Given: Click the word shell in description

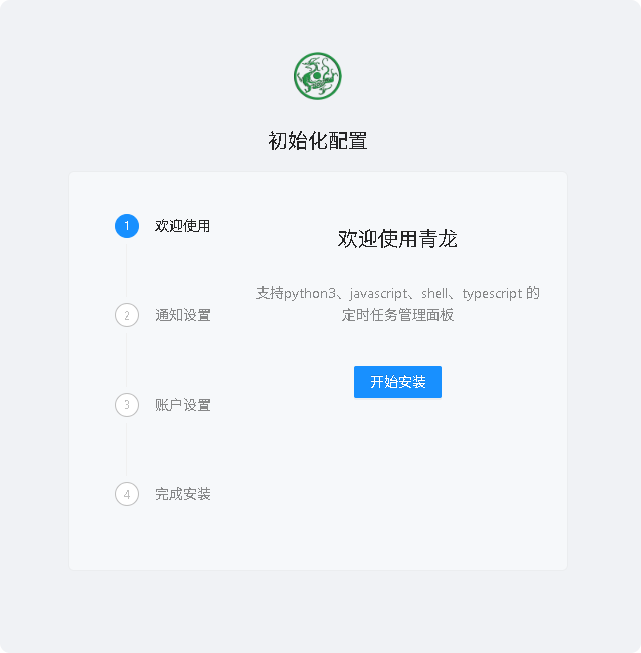Looking at the screenshot, I should pos(435,294).
